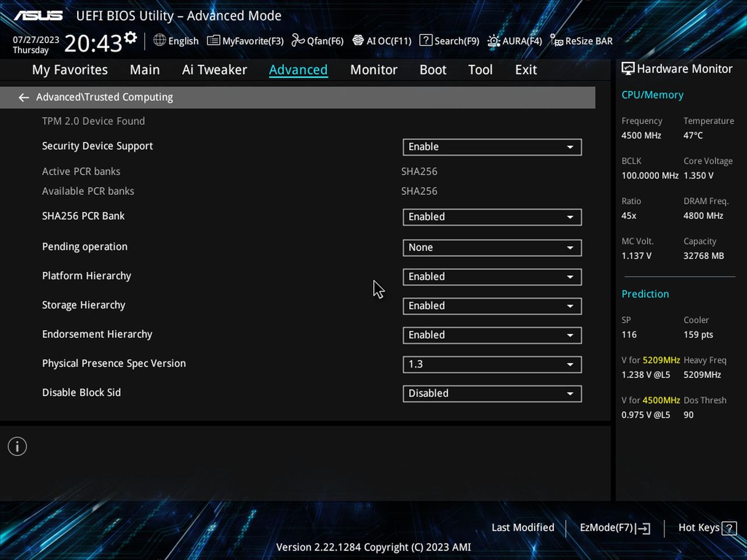This screenshot has width=747, height=560.
Task: Click the Advanced tab
Action: [x=298, y=70]
